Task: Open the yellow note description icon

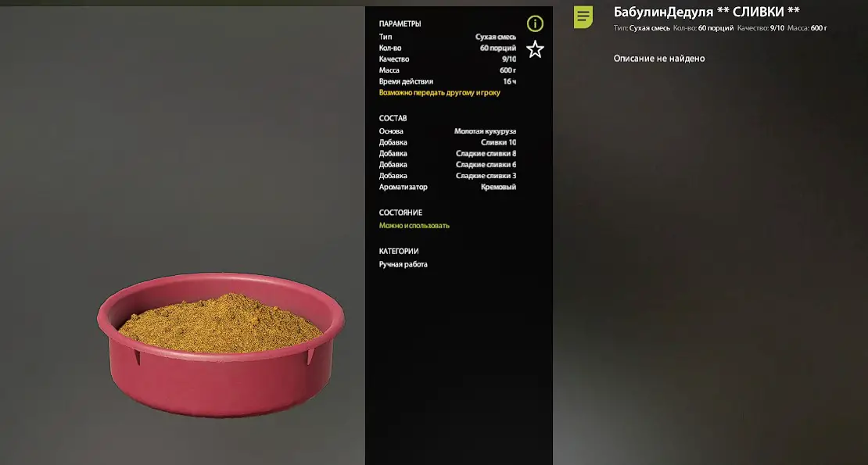Action: (583, 17)
